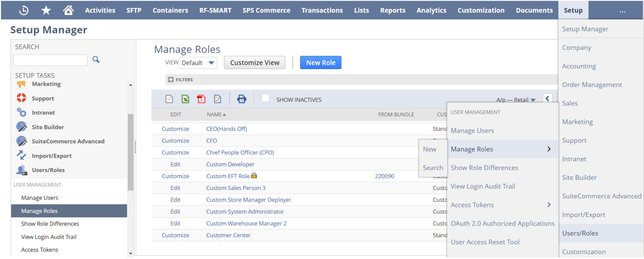Viewport: 644px width, 259px height.
Task: Click the New Role button
Action: [320, 62]
